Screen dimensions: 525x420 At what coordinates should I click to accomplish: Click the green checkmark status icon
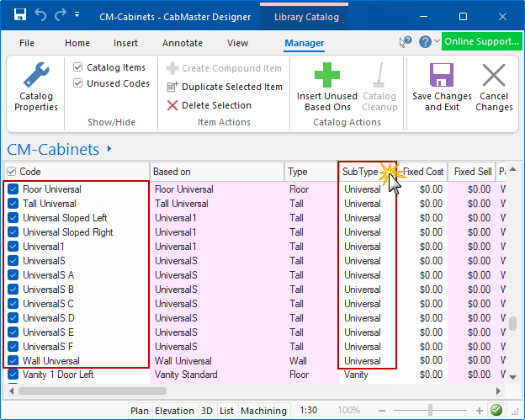[496, 411]
